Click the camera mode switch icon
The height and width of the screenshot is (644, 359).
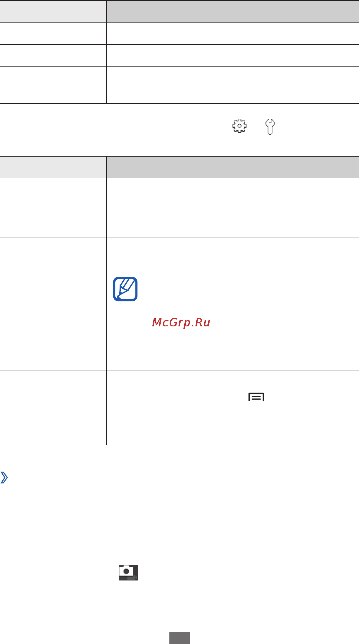pyautogui.click(x=128, y=573)
